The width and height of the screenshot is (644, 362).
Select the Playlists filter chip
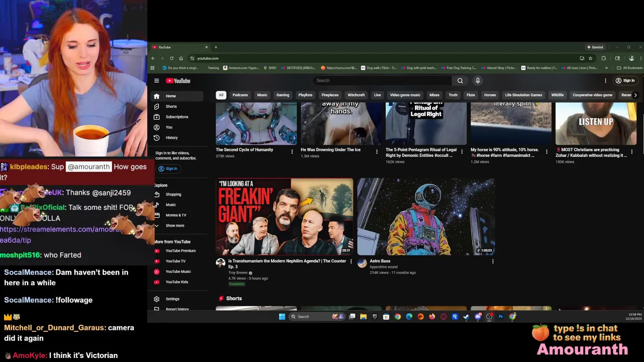[x=305, y=95]
